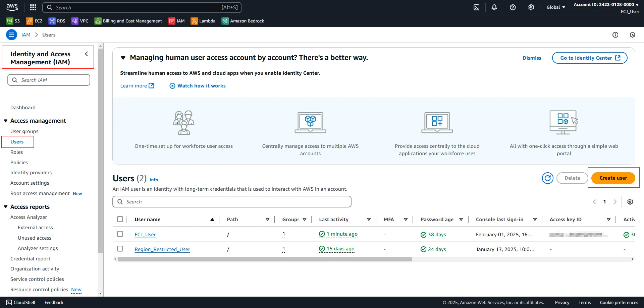Open the FCJ_User user link
Screen dimensions: 644x308
[x=145, y=235]
